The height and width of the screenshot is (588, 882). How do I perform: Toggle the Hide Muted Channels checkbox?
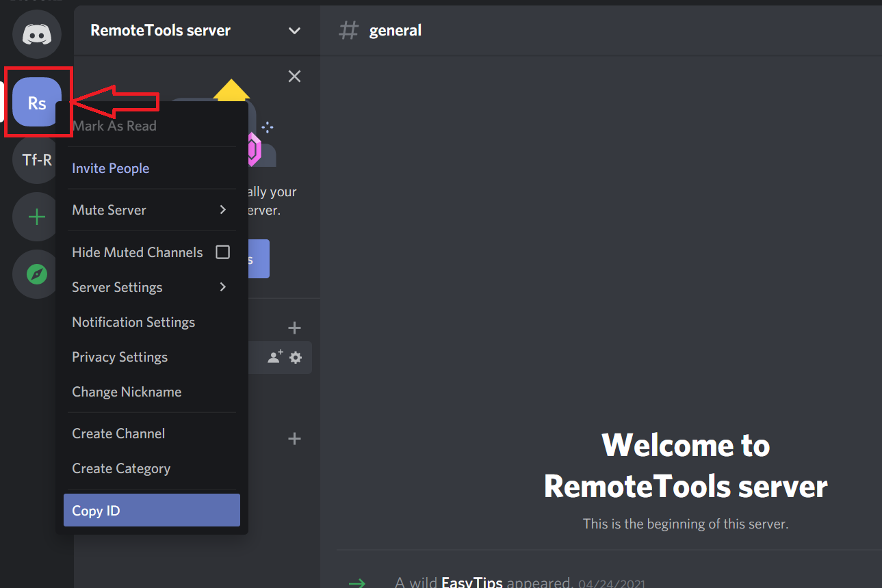[x=222, y=252]
